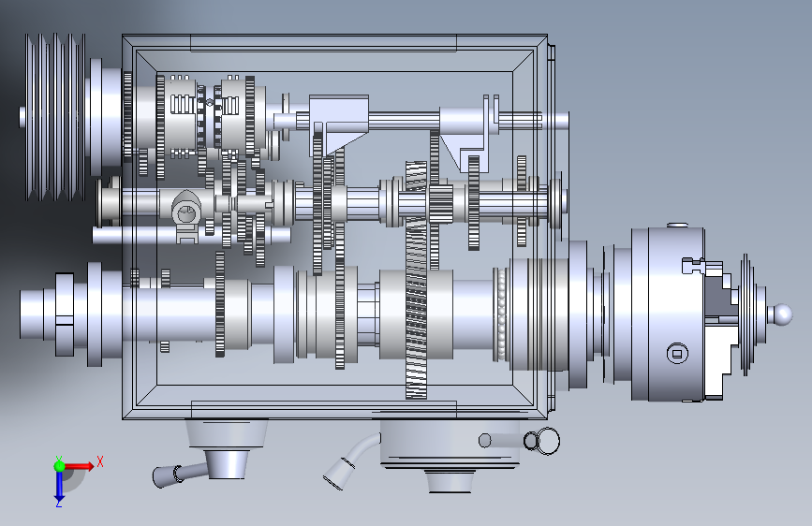Click the blue Z axis arrow of the triad
The width and height of the screenshot is (812, 526).
click(59, 487)
